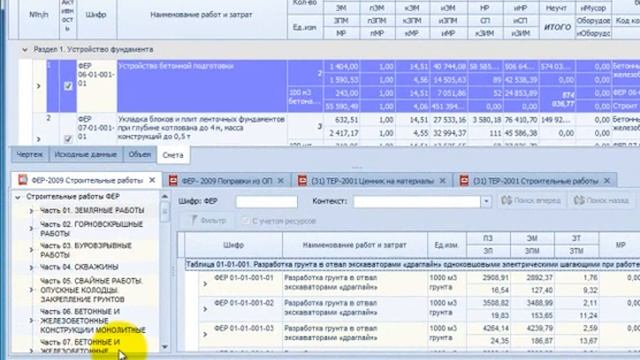This screenshot has width=640, height=360.
Task: Collapse Раздел 1. Устройство фундамента section
Action: [x=25, y=50]
